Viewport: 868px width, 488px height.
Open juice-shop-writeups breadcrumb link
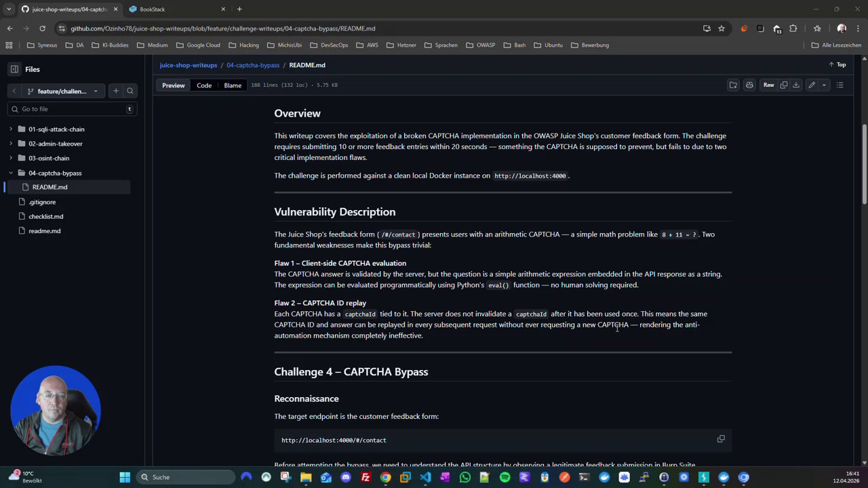189,65
